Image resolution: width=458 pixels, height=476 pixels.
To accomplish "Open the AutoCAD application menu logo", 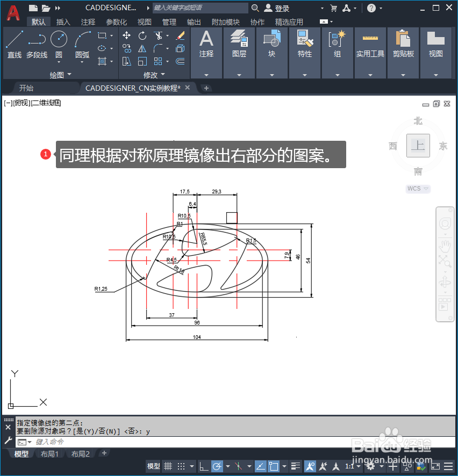I will 13,13.
